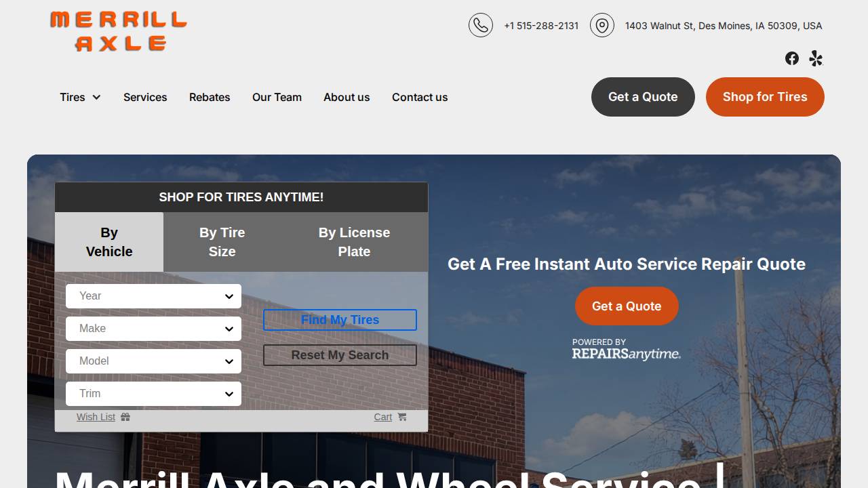Open the Tires navigation menu
Image resolution: width=868 pixels, height=488 pixels.
click(x=79, y=97)
